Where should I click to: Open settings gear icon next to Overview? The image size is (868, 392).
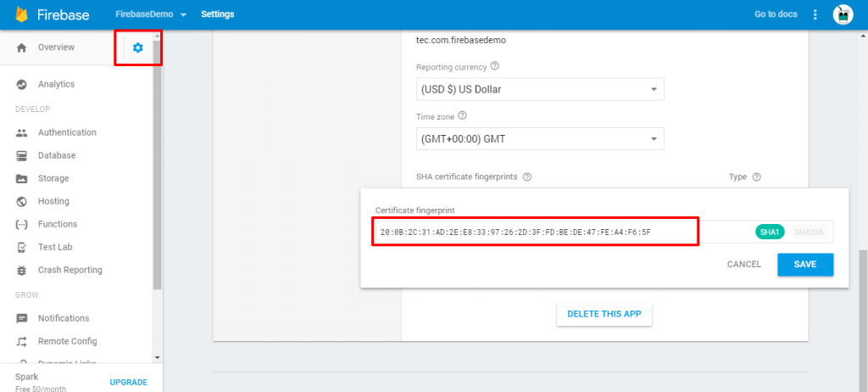coord(138,48)
